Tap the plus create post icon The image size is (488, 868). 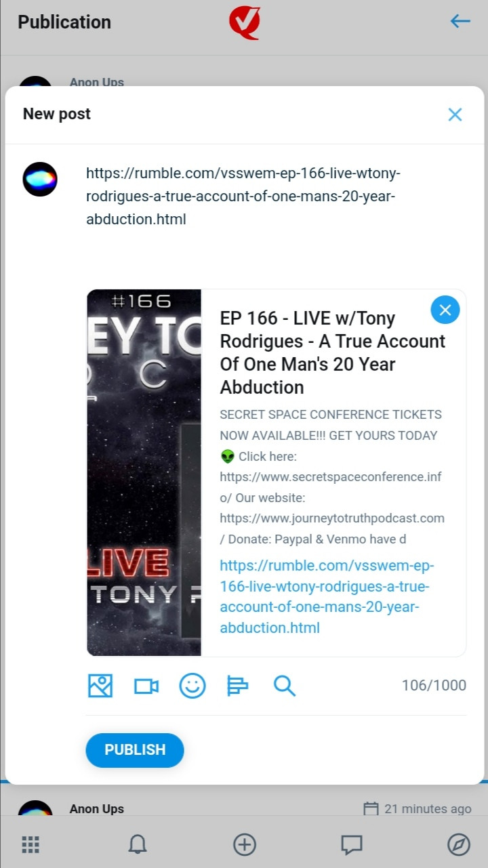(245, 844)
